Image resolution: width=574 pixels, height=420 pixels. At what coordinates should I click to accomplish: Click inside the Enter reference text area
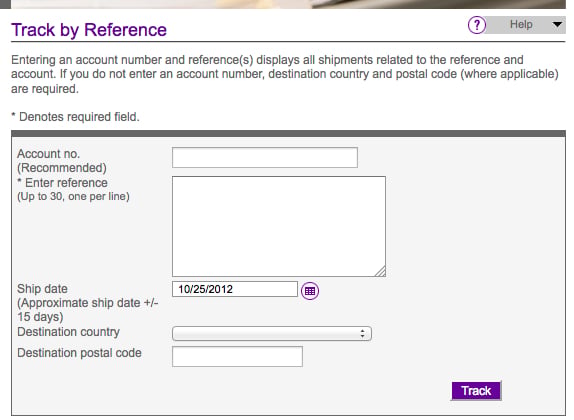(279, 226)
